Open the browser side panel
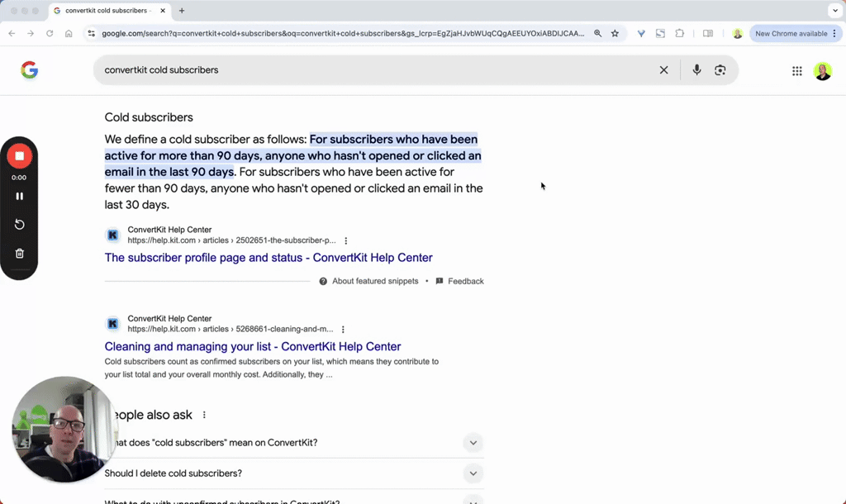 (708, 33)
